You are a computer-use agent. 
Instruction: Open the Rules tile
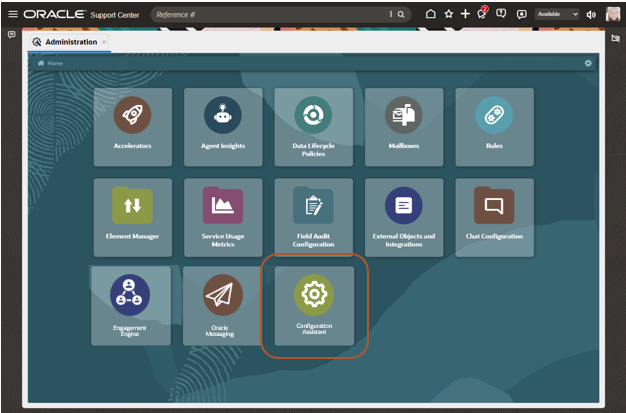tap(494, 127)
